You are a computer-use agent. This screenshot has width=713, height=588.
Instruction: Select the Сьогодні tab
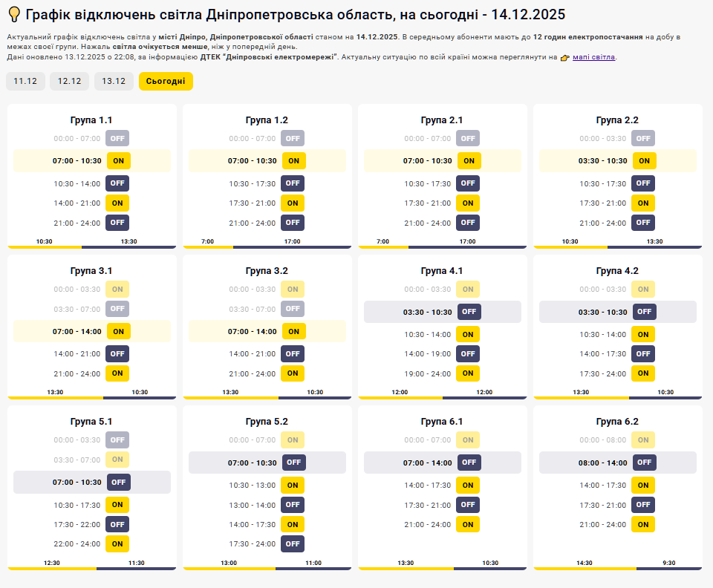pos(166,82)
